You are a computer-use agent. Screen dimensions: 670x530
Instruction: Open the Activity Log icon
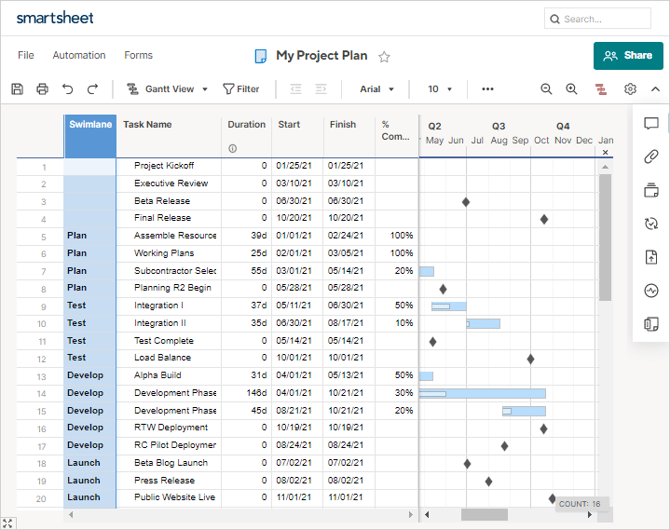pyautogui.click(x=651, y=291)
